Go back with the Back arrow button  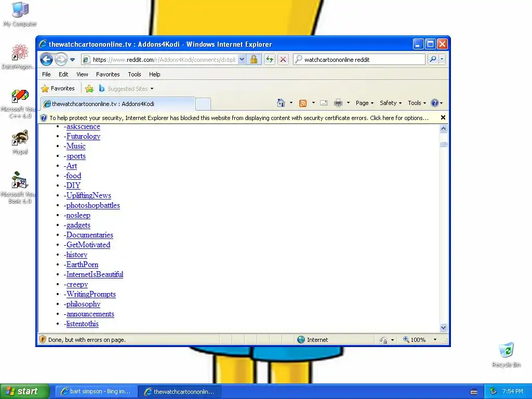pos(46,60)
